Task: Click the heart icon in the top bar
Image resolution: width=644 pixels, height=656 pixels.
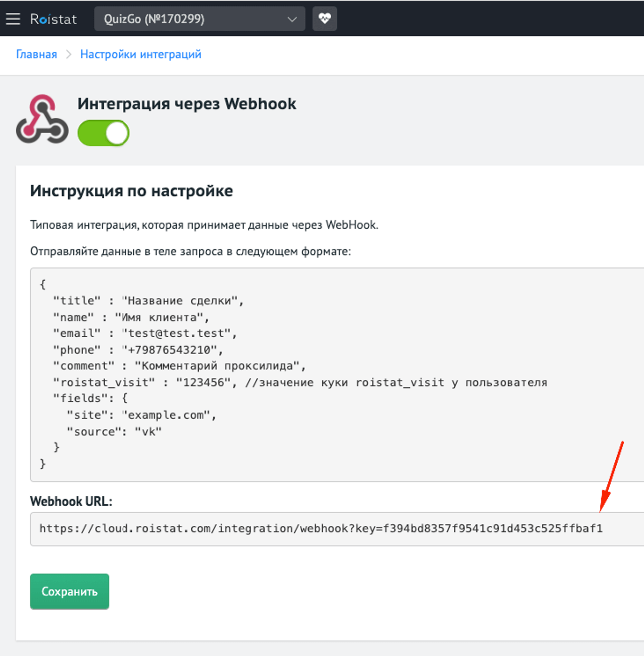Action: click(324, 19)
